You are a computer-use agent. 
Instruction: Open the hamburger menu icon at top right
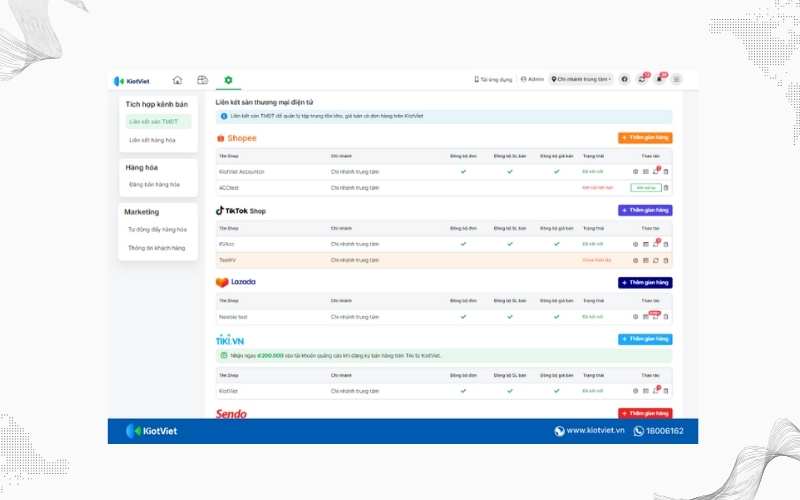[677, 79]
